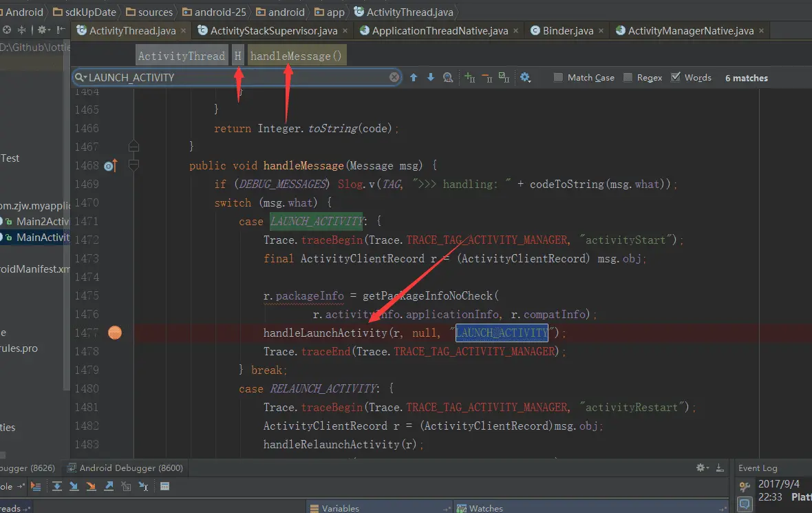Click the android-25 breadcrumb folder
Viewport: 812px width, 513px height.
(x=215, y=12)
